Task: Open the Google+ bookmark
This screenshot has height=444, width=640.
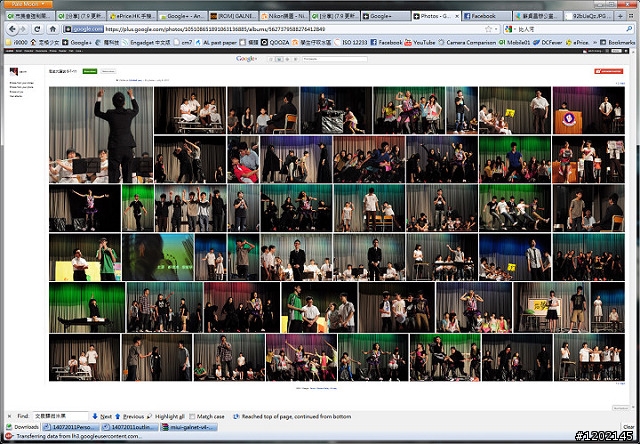Action: click(77, 42)
